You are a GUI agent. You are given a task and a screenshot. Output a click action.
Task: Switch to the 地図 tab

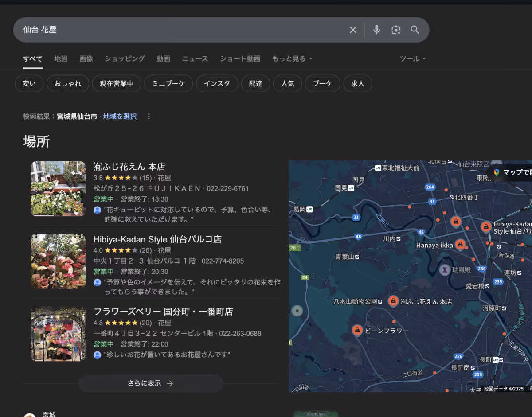click(x=61, y=58)
